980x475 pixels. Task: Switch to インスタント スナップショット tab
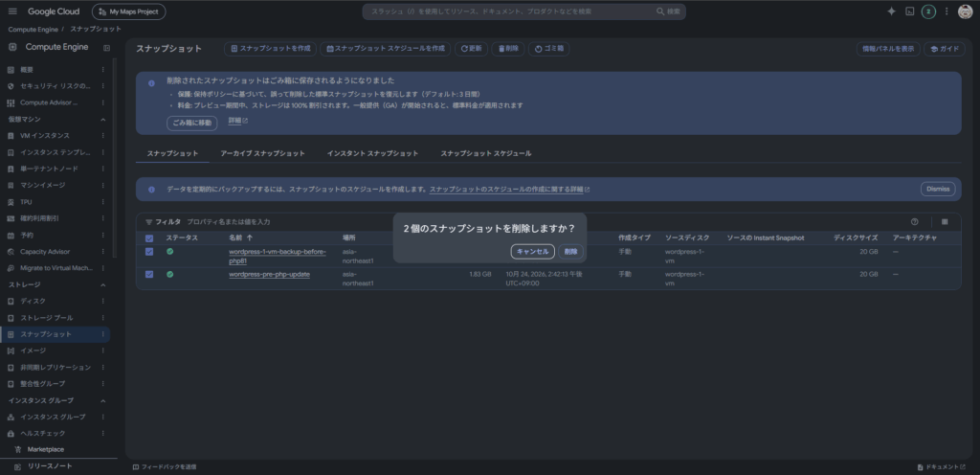(372, 153)
